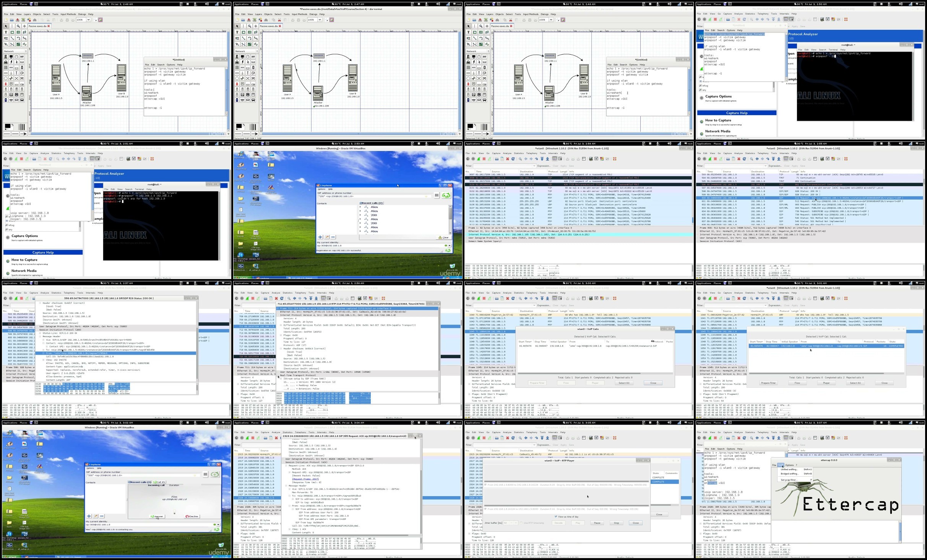Choose 'Unified sniffing...' from Ettercap Sniff menu

click(789, 469)
